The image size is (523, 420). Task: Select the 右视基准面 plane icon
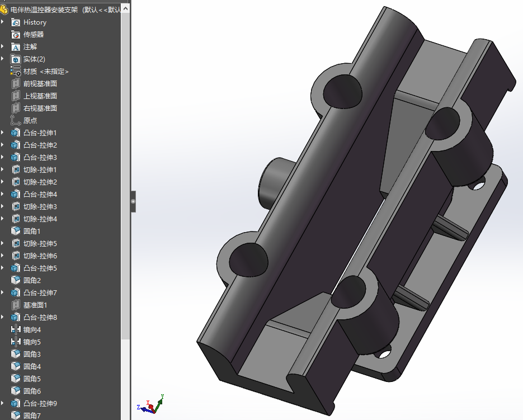click(15, 108)
